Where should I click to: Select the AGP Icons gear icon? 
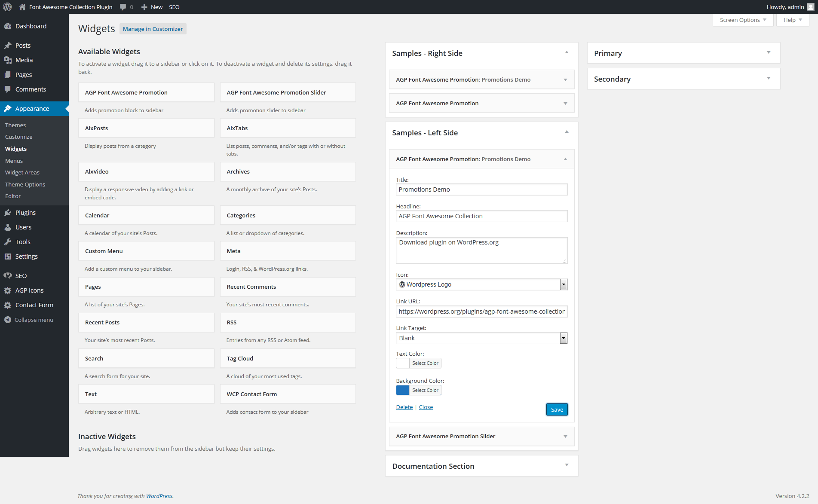(x=8, y=290)
